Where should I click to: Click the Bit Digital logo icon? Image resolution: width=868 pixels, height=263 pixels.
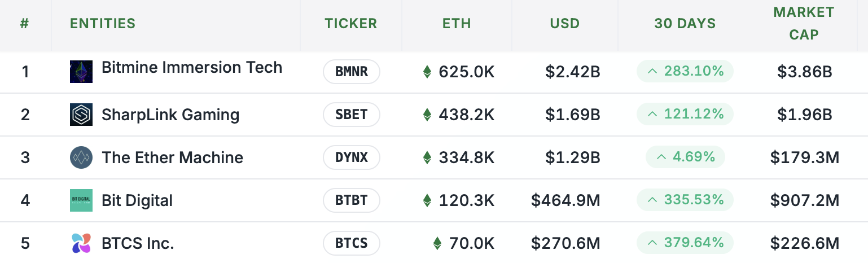(81, 200)
